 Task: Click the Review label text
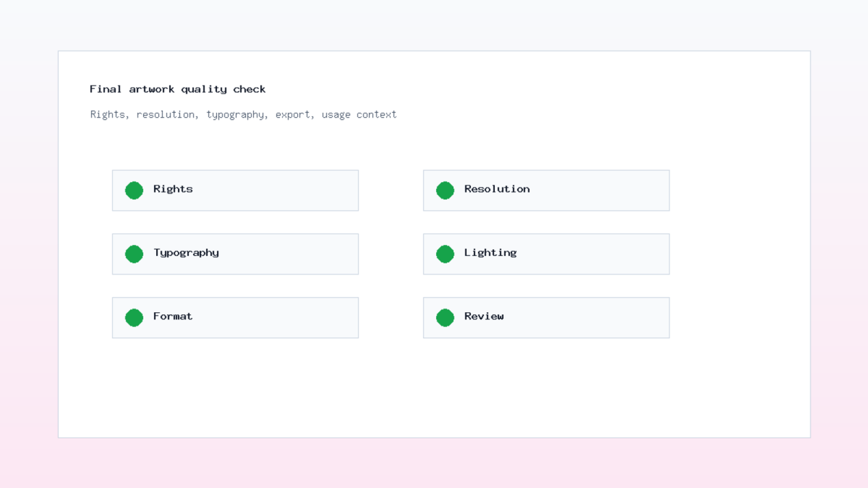[x=484, y=316]
